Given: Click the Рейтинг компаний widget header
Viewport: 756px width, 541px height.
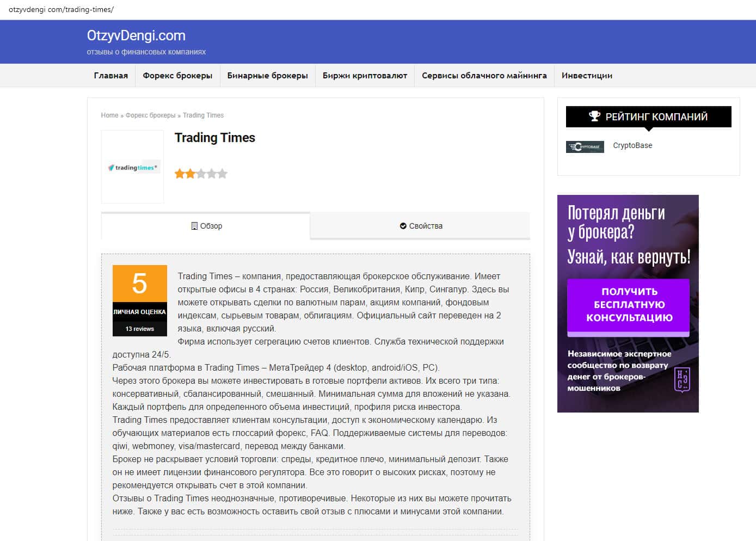Looking at the screenshot, I should click(649, 116).
